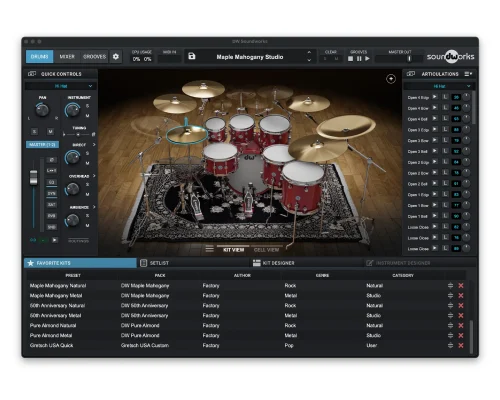Pause groove playback
The image size is (500, 400).
[359, 59]
